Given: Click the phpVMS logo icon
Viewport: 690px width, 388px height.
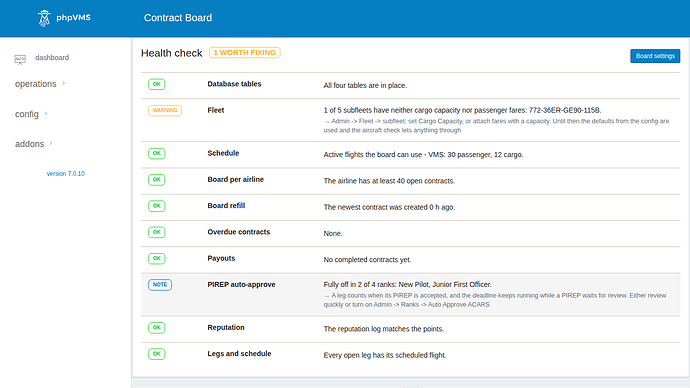Looking at the screenshot, I should 44,18.
